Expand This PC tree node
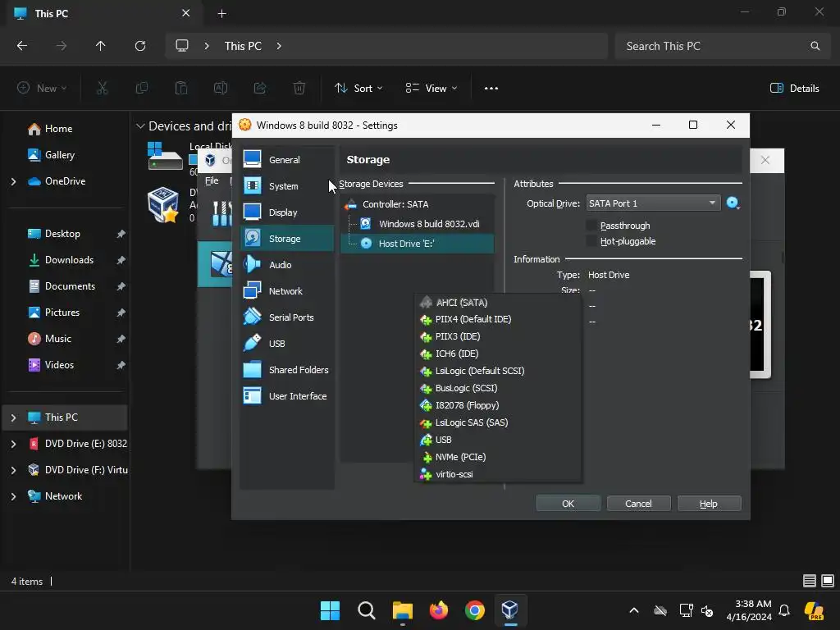 point(13,418)
